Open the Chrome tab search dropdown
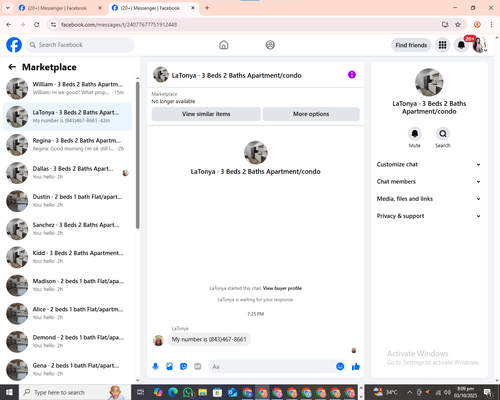The width and height of the screenshot is (500, 400). coord(7,8)
